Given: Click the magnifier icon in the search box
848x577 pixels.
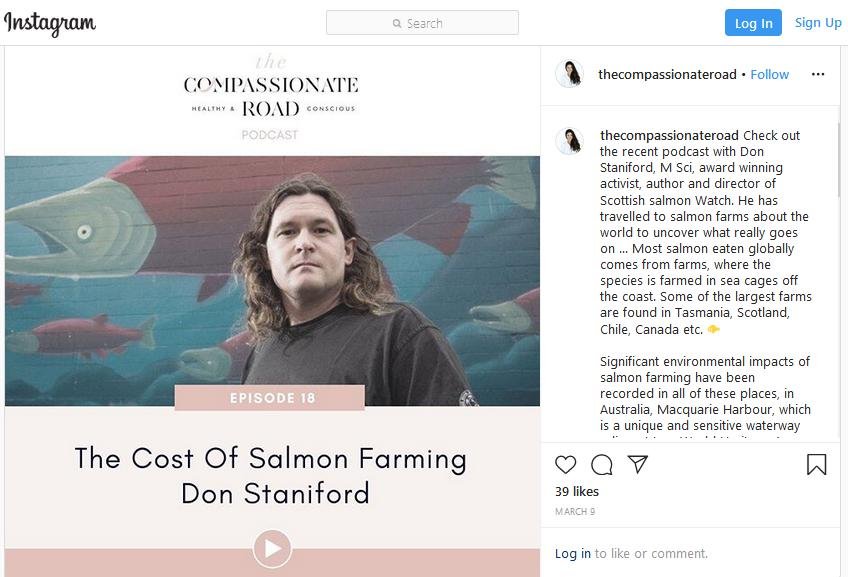Looking at the screenshot, I should click(397, 23).
